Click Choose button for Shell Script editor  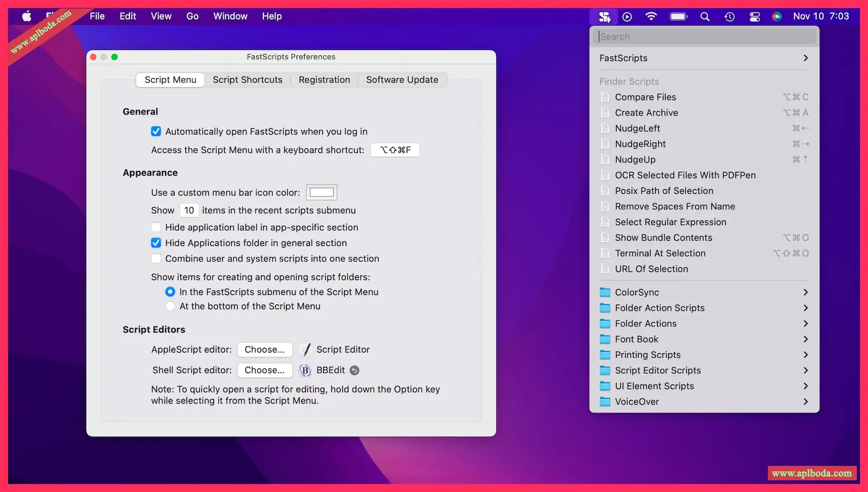pos(265,371)
